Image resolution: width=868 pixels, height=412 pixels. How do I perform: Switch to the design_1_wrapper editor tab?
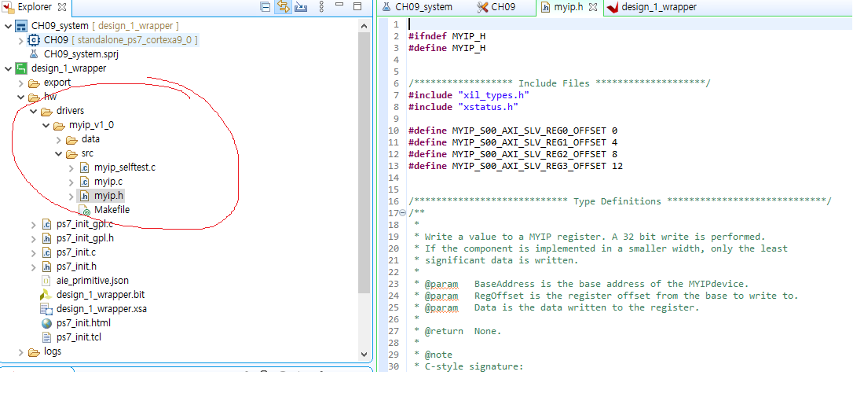point(652,7)
